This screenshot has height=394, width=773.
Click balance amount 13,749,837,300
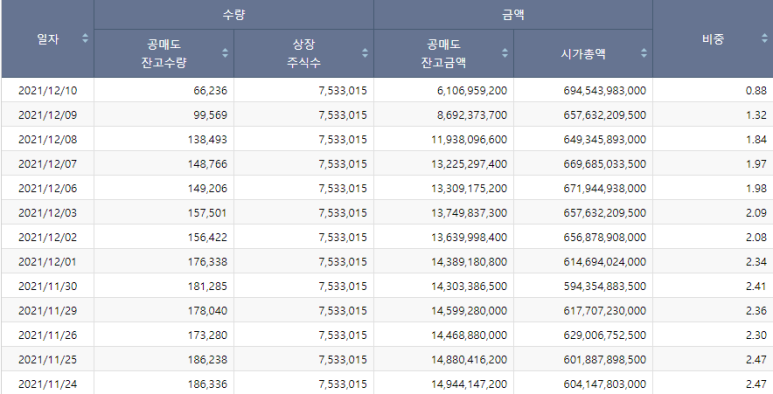click(x=469, y=213)
